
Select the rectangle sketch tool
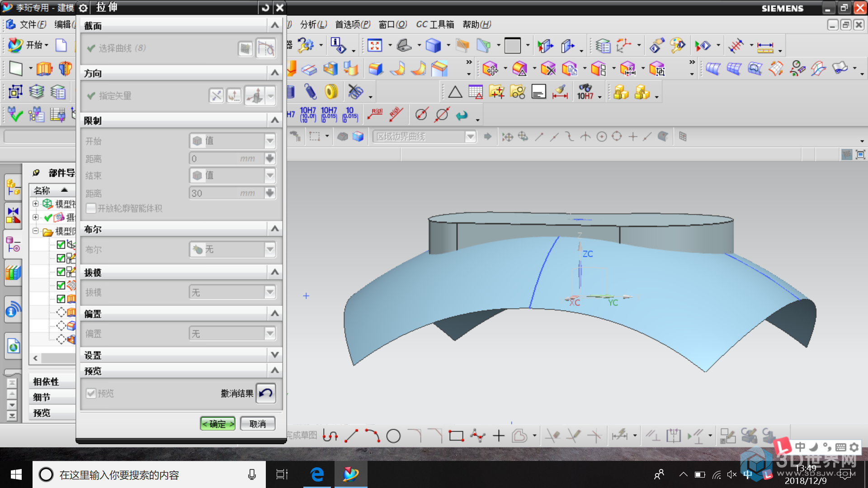(456, 436)
